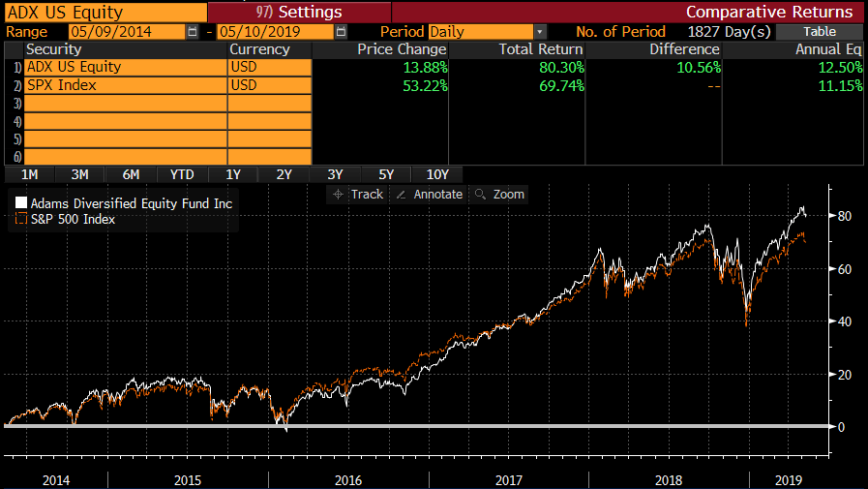Open calendar picker for start date 05/09/2014
This screenshot has height=489, width=868.
193,32
